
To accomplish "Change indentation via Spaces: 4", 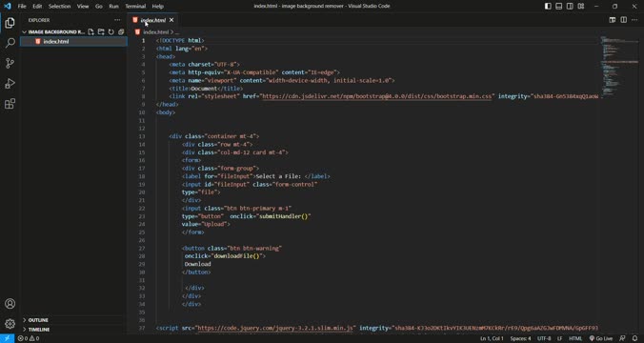I will point(520,338).
